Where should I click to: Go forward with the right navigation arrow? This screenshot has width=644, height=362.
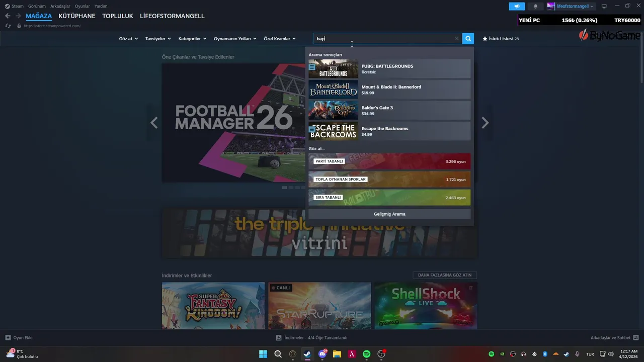click(x=18, y=16)
